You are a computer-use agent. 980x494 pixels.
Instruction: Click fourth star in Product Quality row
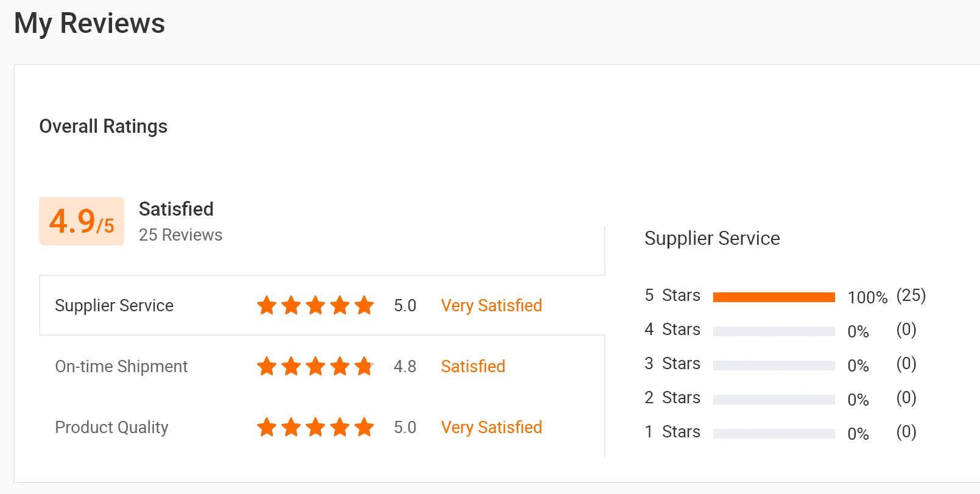(x=340, y=427)
